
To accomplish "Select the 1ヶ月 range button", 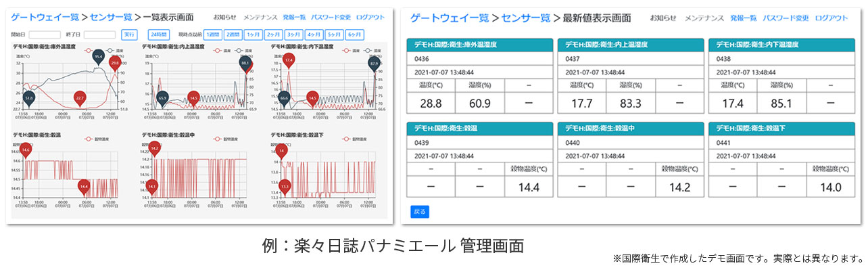I will (254, 34).
